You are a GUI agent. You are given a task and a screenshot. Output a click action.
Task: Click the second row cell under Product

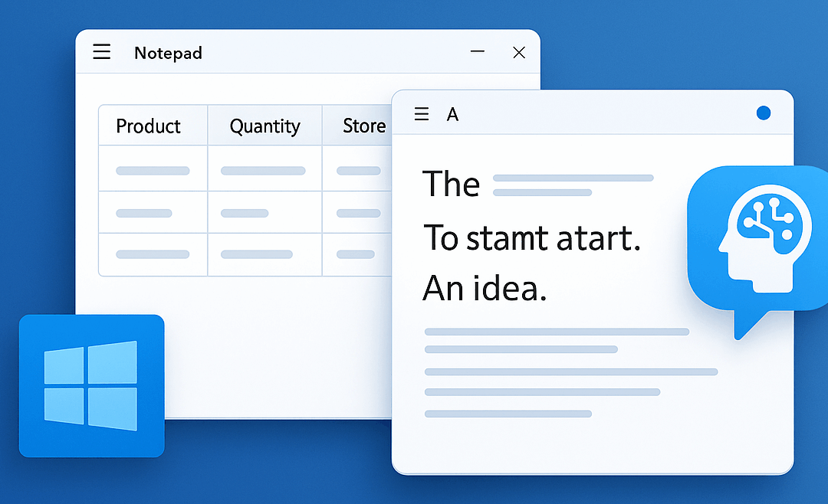tap(144, 213)
